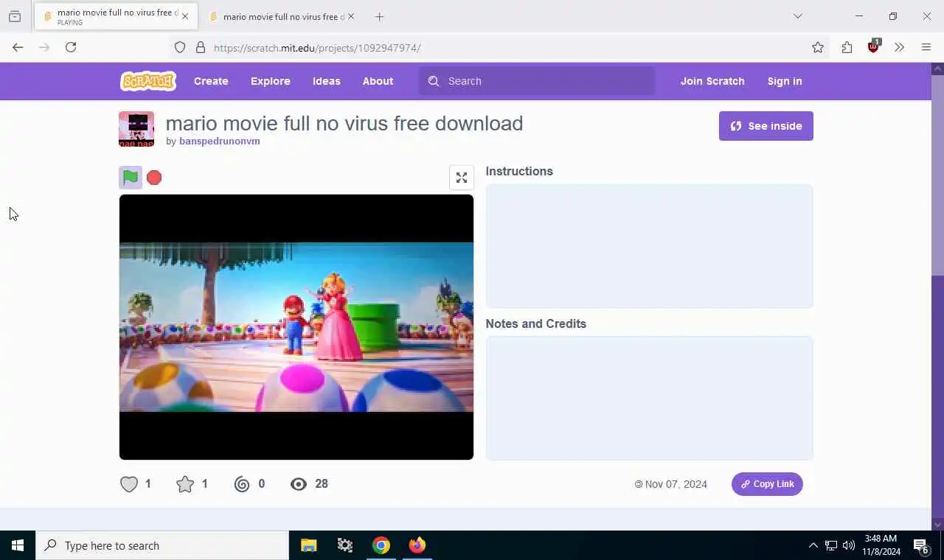Show hidden system tray icons
The width and height of the screenshot is (944, 560).
click(x=813, y=545)
